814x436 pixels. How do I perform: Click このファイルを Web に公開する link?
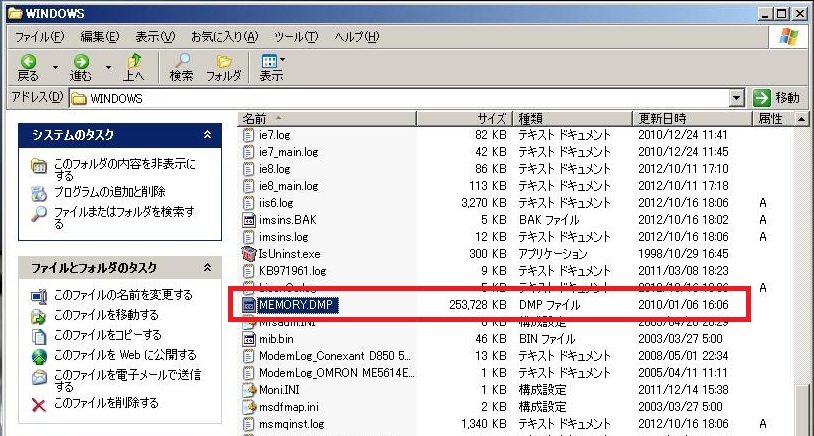[125, 355]
